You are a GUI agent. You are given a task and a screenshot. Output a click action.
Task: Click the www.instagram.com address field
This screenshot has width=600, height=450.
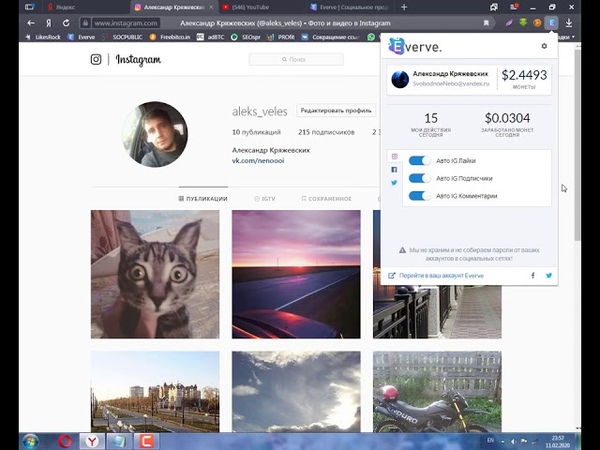[126, 23]
